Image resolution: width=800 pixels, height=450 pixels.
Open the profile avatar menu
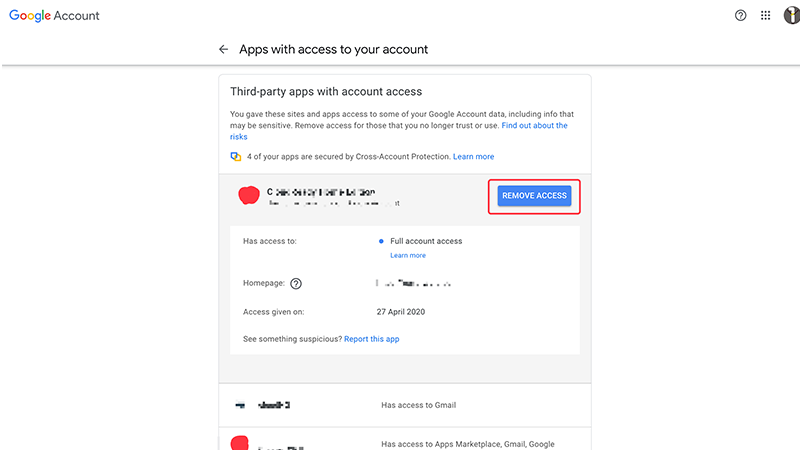pos(792,15)
